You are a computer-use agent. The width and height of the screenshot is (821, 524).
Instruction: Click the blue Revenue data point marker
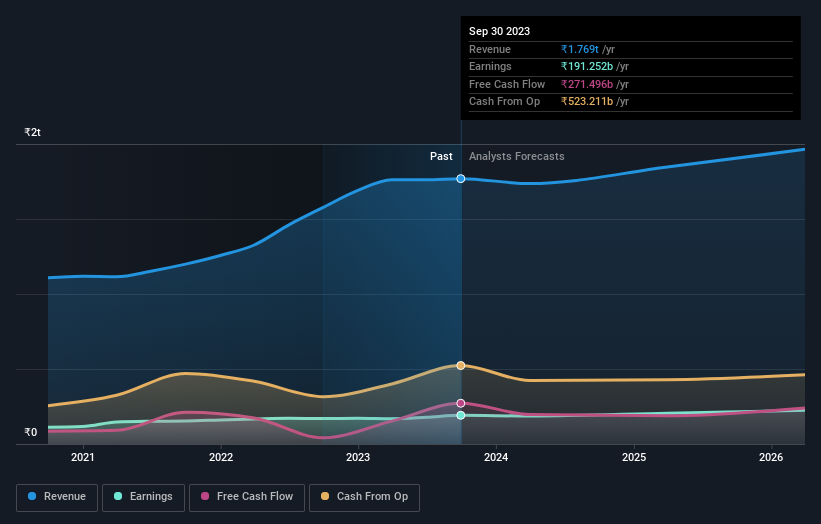point(461,179)
